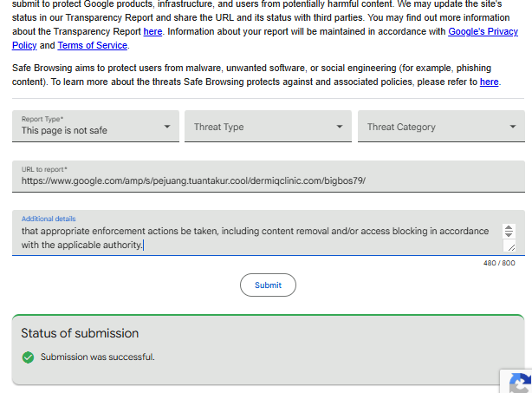
Task: Expand the Threat Category dropdown
Action: coord(441,126)
